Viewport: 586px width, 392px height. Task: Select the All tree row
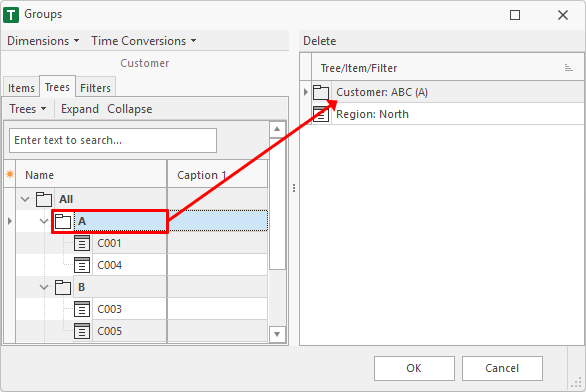point(142,199)
